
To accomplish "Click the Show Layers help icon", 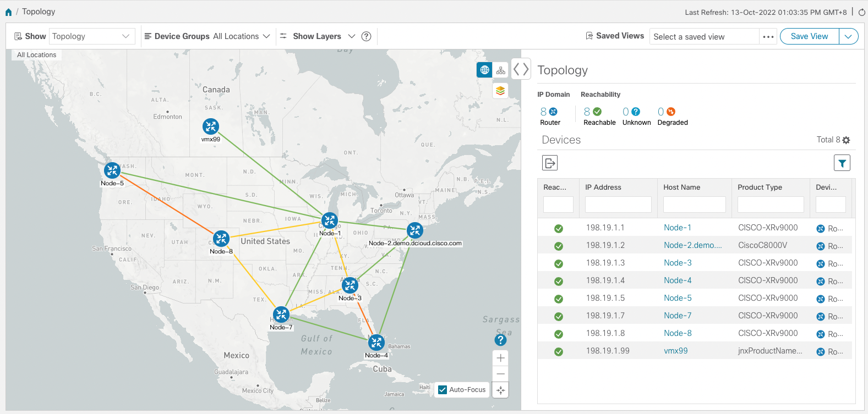I will pos(366,36).
